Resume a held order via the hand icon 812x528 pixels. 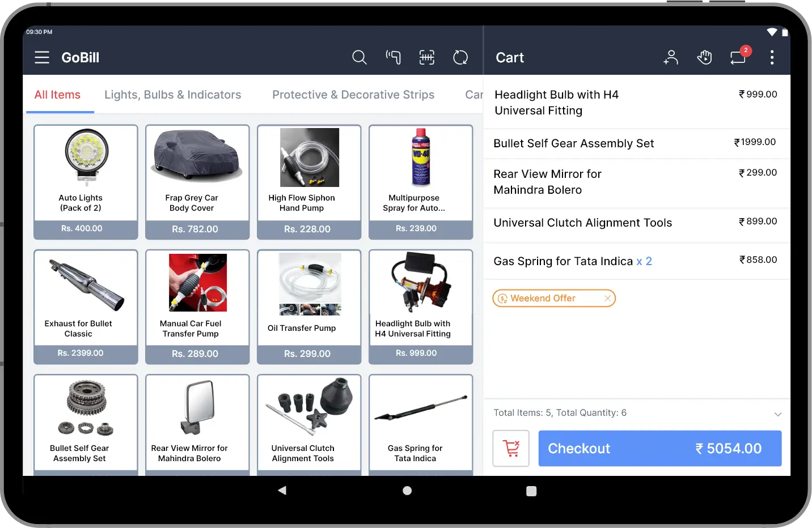click(704, 57)
